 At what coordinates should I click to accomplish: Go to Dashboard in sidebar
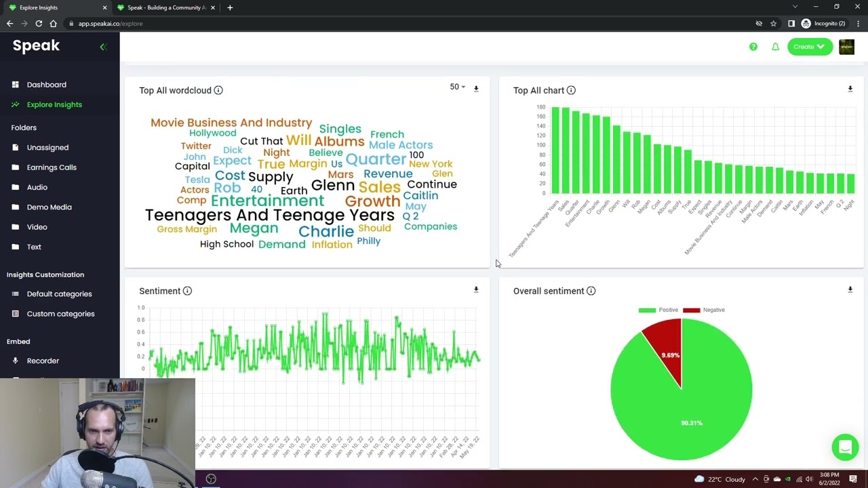click(46, 85)
